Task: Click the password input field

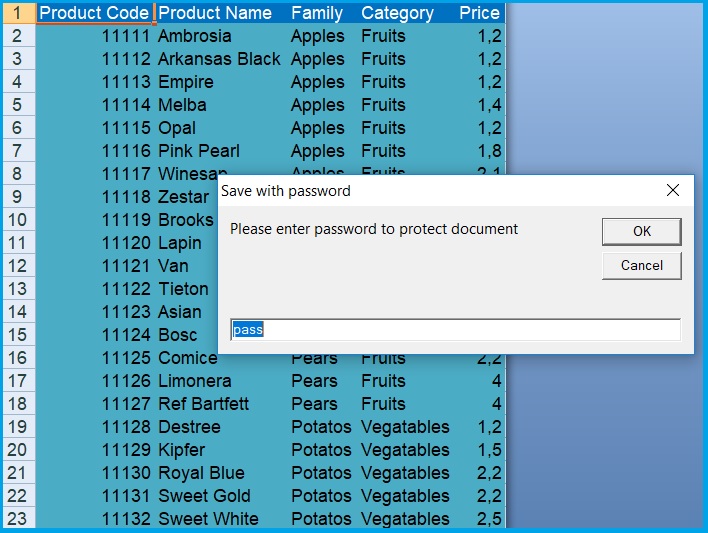Action: [455, 330]
